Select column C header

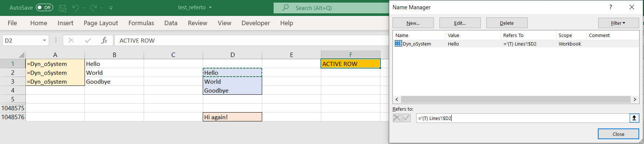click(173, 55)
